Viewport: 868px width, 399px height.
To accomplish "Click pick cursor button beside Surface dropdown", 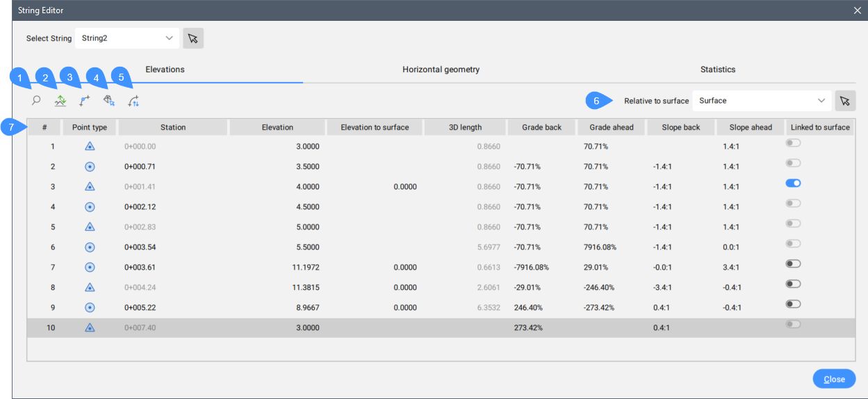I will [x=845, y=101].
